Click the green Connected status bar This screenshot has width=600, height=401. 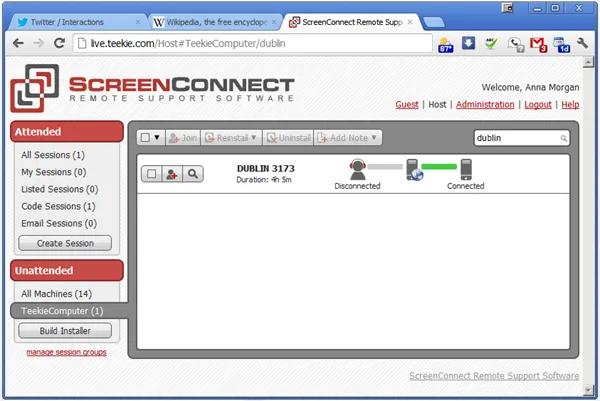pyautogui.click(x=439, y=166)
